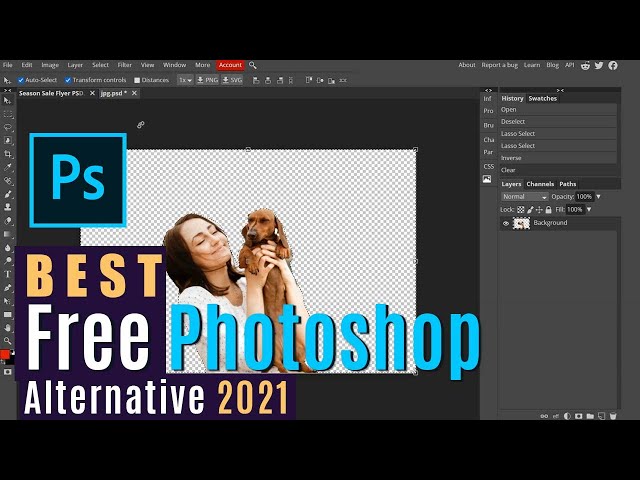
Task: Click the red Account button
Action: click(230, 65)
